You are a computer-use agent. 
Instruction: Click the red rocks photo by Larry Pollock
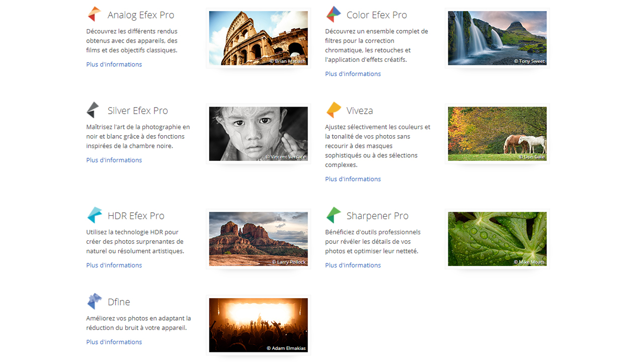coord(259,239)
